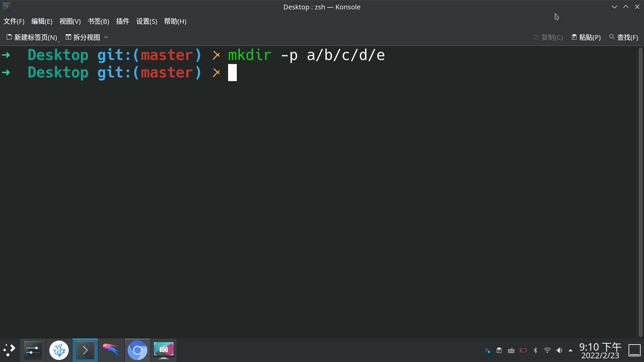
Task: Click the red low battery indicator
Action: (x=523, y=351)
